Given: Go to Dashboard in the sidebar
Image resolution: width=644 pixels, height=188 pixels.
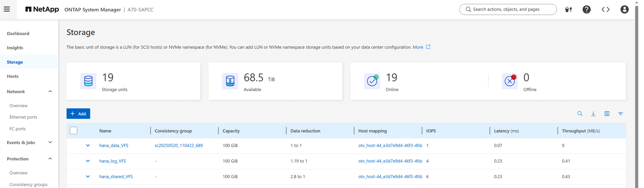Looking at the screenshot, I should 18,34.
